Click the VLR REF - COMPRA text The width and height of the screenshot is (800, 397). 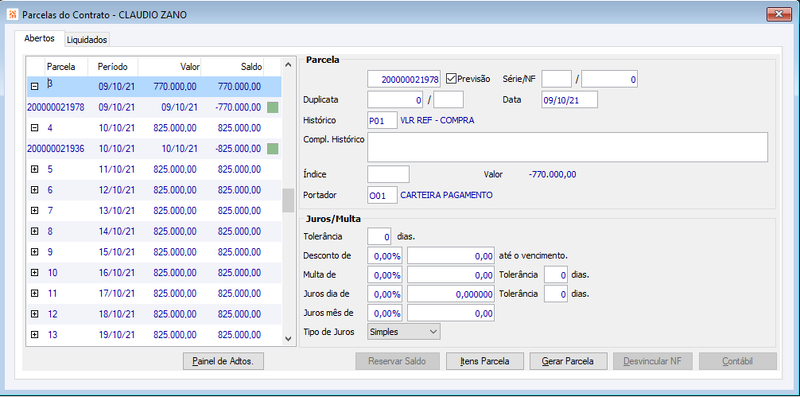click(438, 120)
